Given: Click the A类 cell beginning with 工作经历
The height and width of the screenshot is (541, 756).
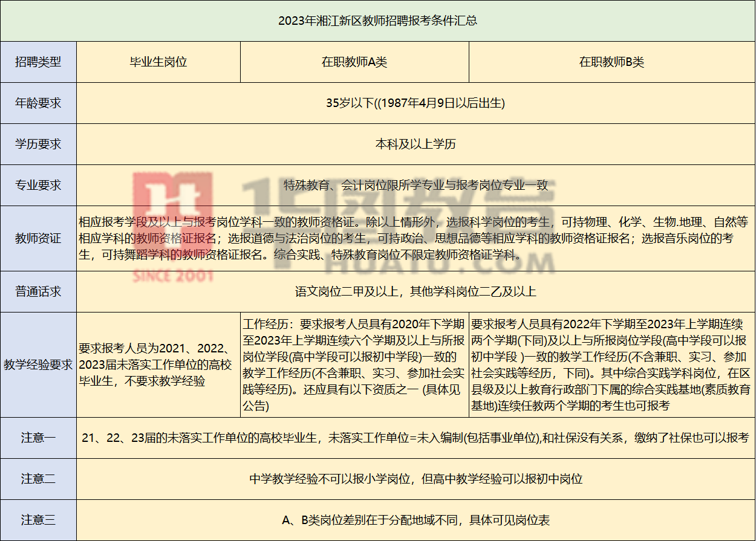Looking at the screenshot, I should coord(354,364).
